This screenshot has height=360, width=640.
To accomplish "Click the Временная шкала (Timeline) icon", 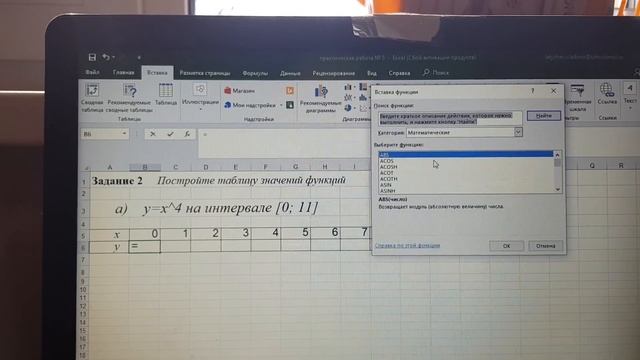I will 578,97.
